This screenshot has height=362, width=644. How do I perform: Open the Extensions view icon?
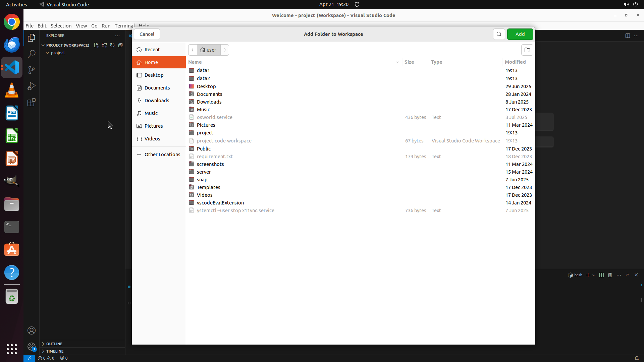click(x=32, y=102)
